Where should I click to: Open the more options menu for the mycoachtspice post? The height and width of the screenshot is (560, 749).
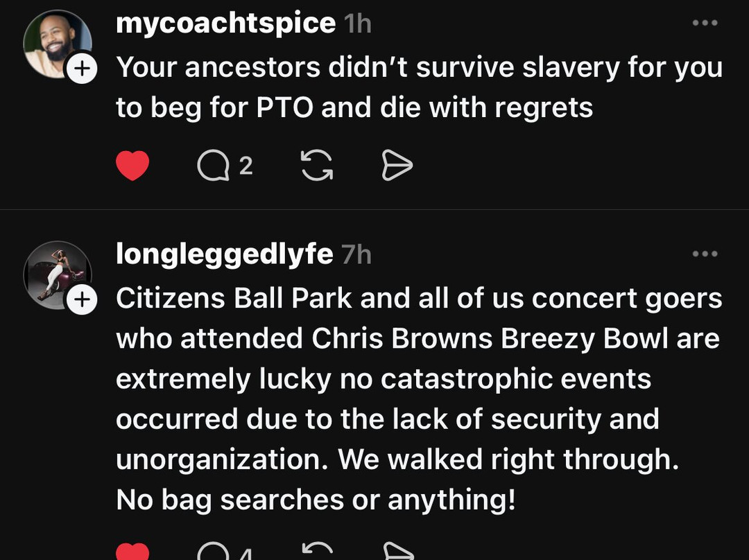click(x=705, y=24)
